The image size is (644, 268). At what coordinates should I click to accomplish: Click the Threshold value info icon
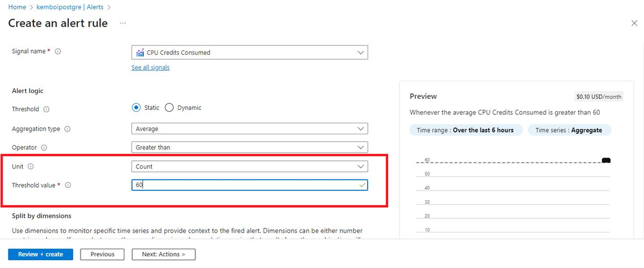(x=68, y=185)
